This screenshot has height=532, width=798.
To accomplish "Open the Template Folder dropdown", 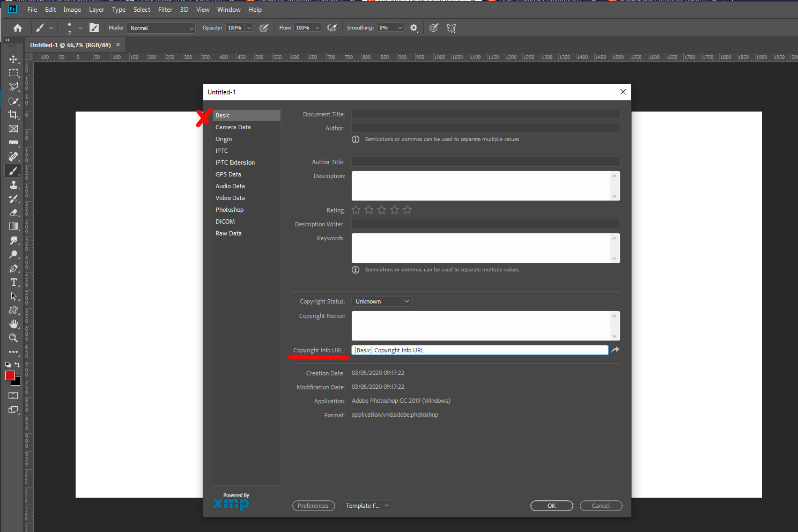I will (366, 506).
